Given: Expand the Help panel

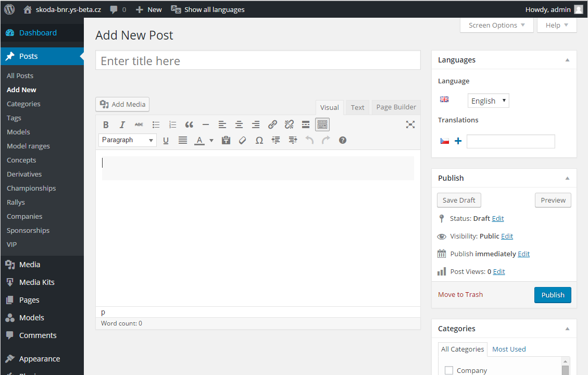Looking at the screenshot, I should click(x=557, y=25).
